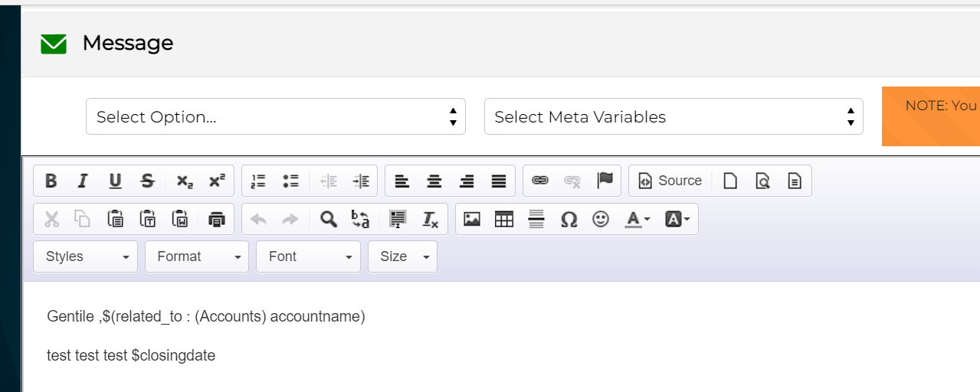Open Select Meta Variables dropdown
The image size is (980, 392).
pos(674,117)
